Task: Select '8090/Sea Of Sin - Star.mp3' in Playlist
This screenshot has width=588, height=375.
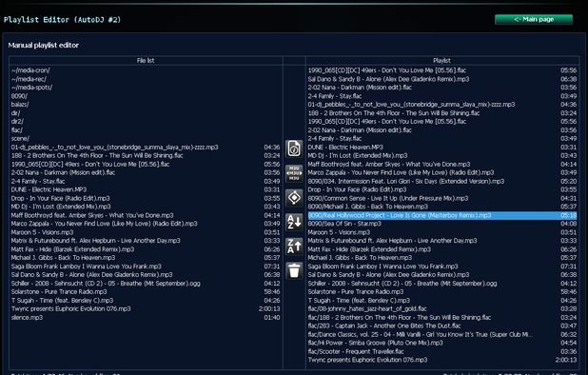Action: pyautogui.click(x=442, y=224)
